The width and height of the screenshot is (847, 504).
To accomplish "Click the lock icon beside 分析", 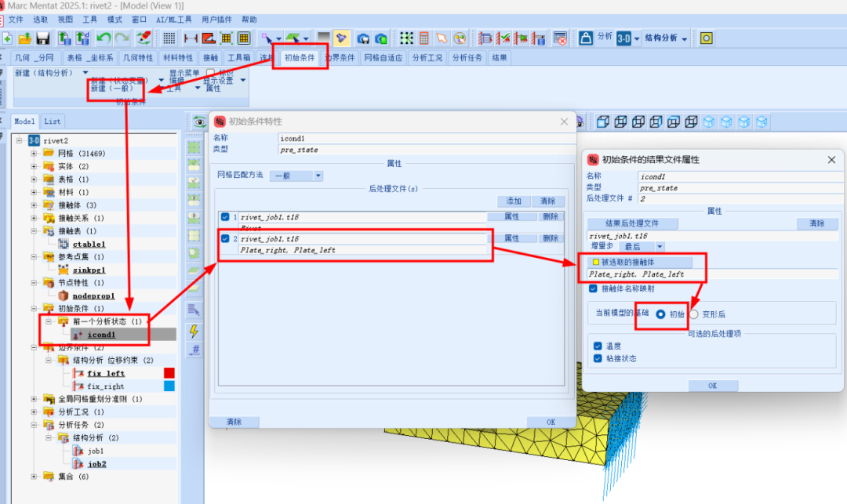I will pyautogui.click(x=585, y=38).
